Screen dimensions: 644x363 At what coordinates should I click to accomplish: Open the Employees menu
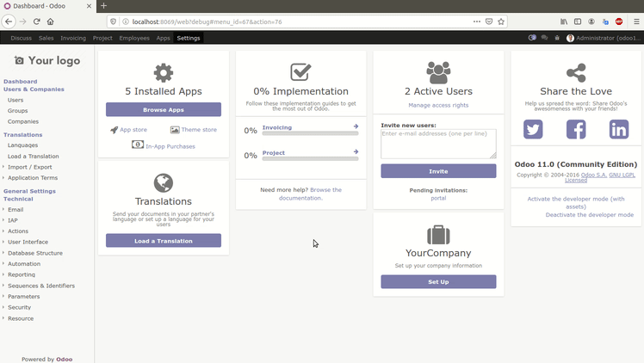[134, 38]
